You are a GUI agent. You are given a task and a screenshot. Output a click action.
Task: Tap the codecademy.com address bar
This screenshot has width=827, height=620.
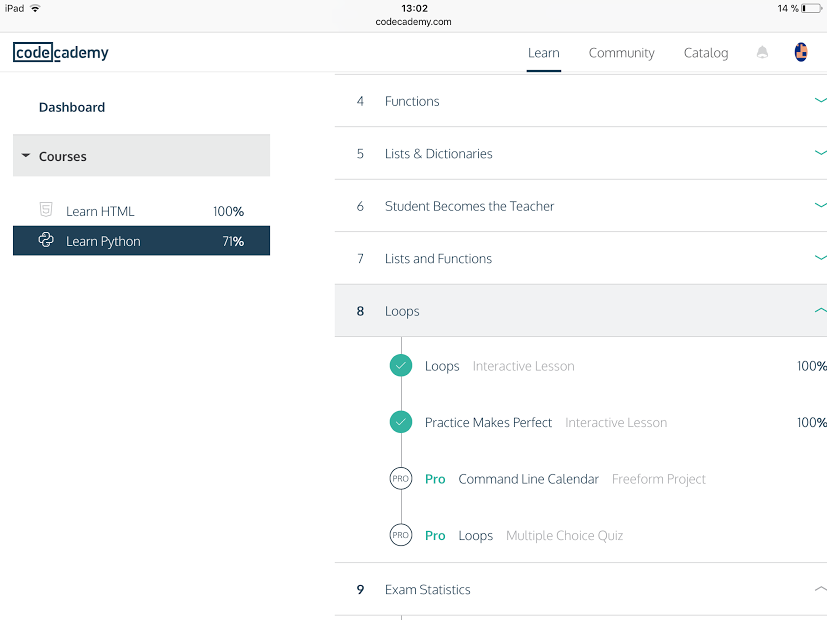(414, 22)
